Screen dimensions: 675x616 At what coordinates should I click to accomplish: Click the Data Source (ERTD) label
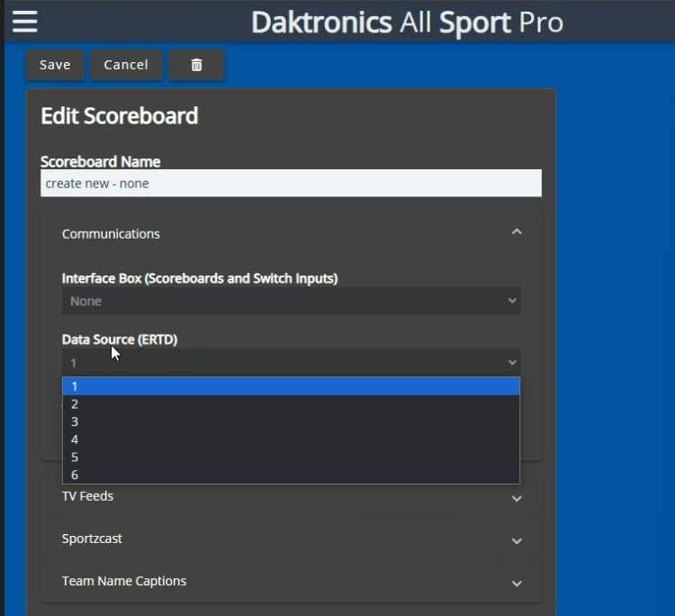click(x=120, y=340)
